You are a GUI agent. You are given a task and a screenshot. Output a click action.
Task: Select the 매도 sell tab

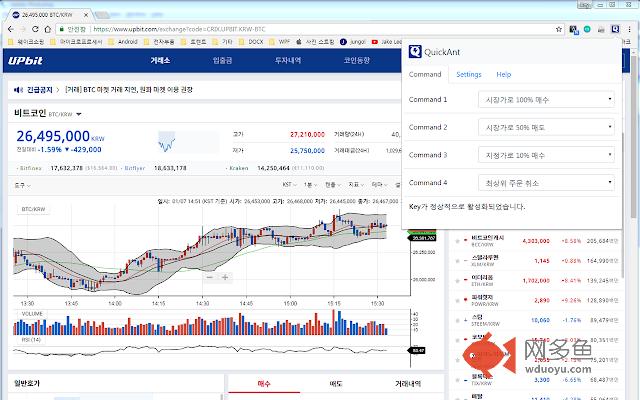336,383
